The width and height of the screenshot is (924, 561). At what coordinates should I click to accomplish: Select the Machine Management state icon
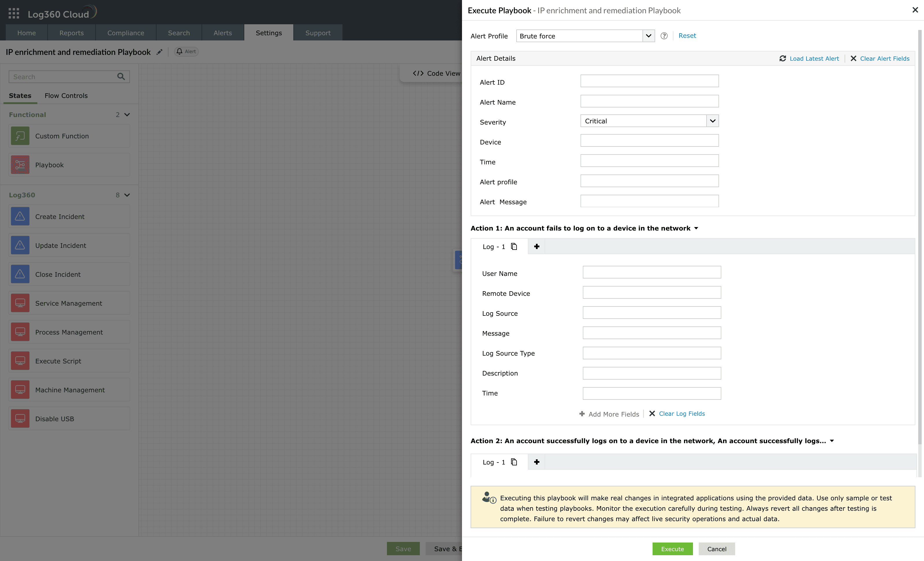[20, 390]
